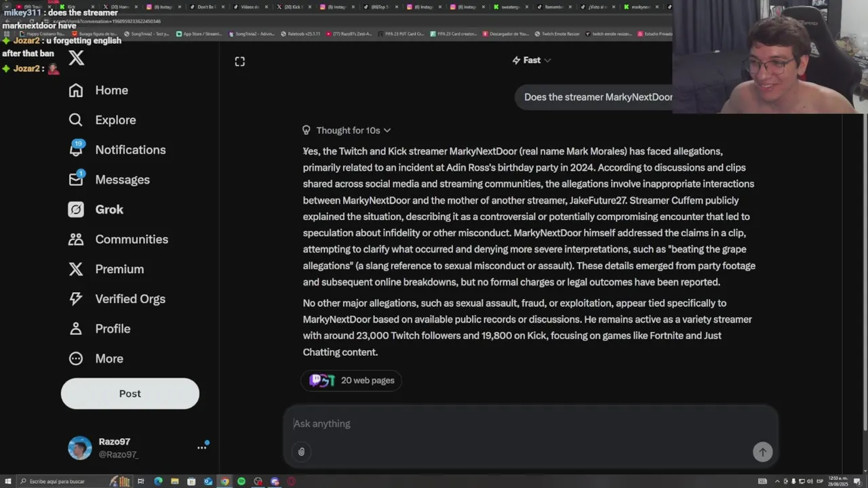Image resolution: width=868 pixels, height=488 pixels.
Task: Open Verified Orgs page
Action: pyautogui.click(x=117, y=299)
